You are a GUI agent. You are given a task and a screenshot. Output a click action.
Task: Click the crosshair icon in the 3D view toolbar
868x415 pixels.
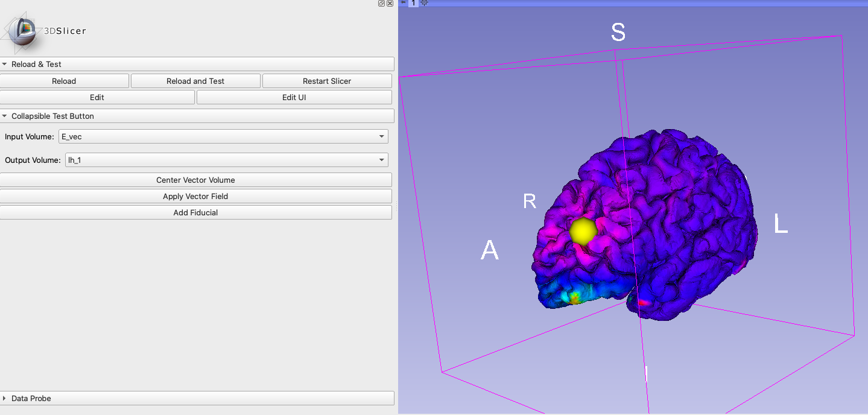[424, 3]
